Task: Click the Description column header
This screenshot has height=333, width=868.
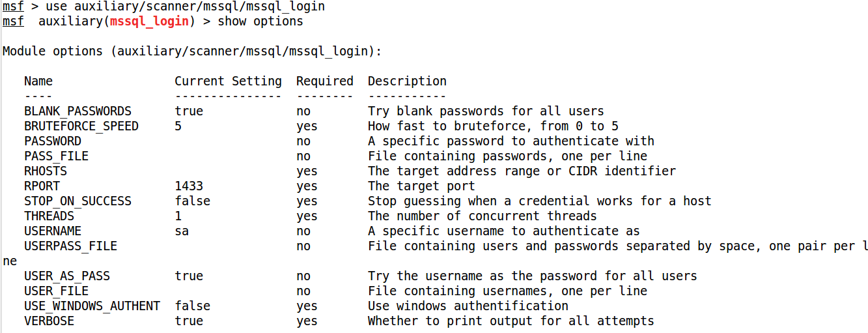Action: pyautogui.click(x=407, y=81)
